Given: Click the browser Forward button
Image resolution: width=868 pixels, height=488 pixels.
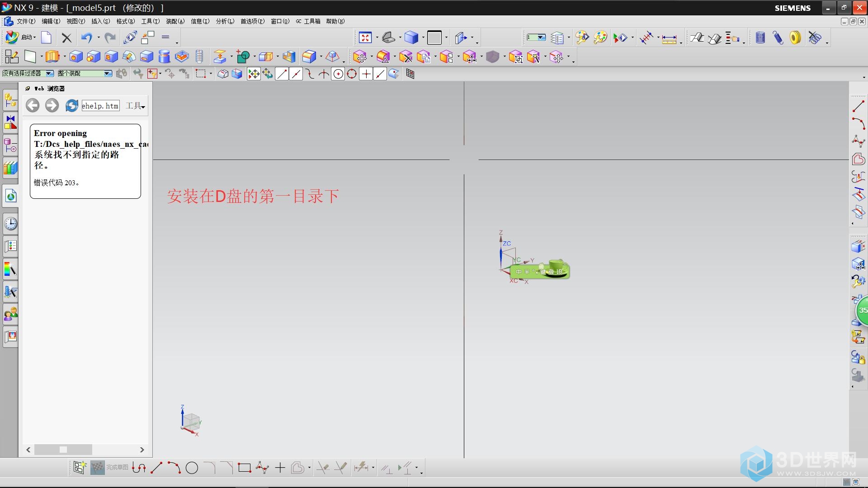Looking at the screenshot, I should (x=52, y=106).
